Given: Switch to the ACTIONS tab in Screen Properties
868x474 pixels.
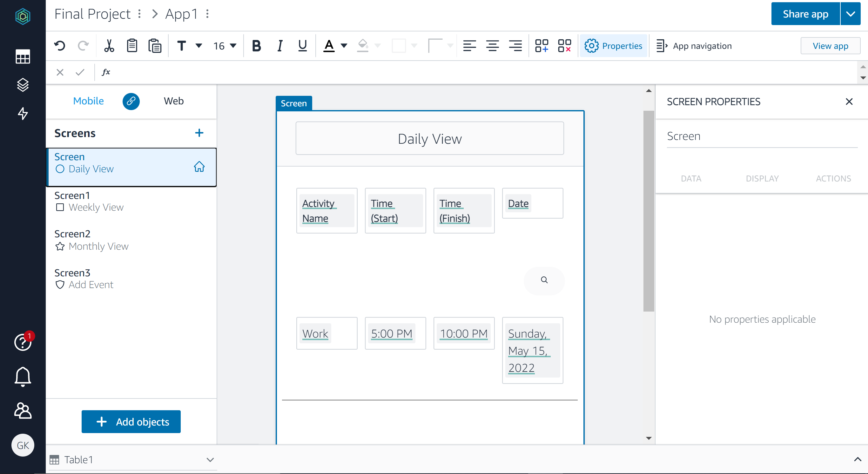Looking at the screenshot, I should (x=833, y=178).
